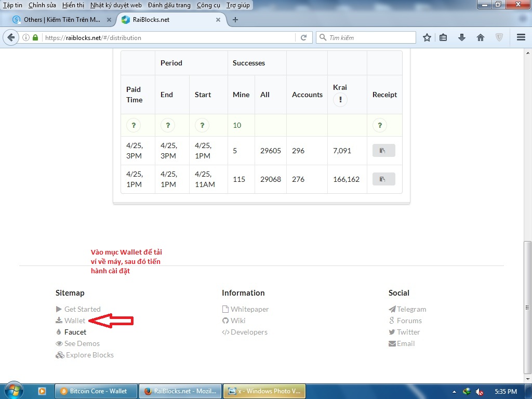
Task: Click the End column question mark icon
Action: click(168, 125)
